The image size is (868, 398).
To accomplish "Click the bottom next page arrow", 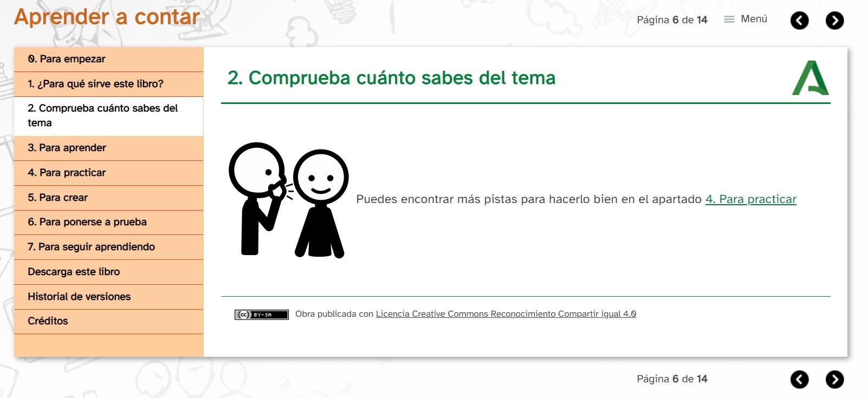I will 834,380.
